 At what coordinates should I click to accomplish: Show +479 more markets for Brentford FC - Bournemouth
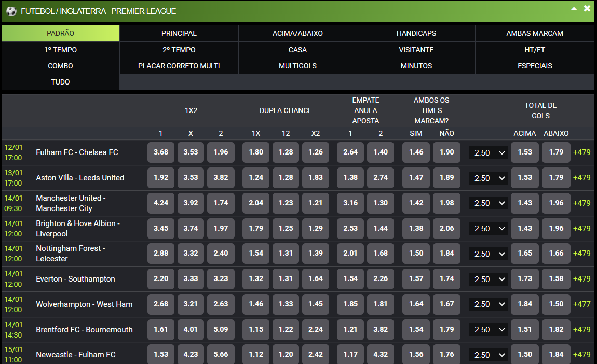pyautogui.click(x=582, y=329)
